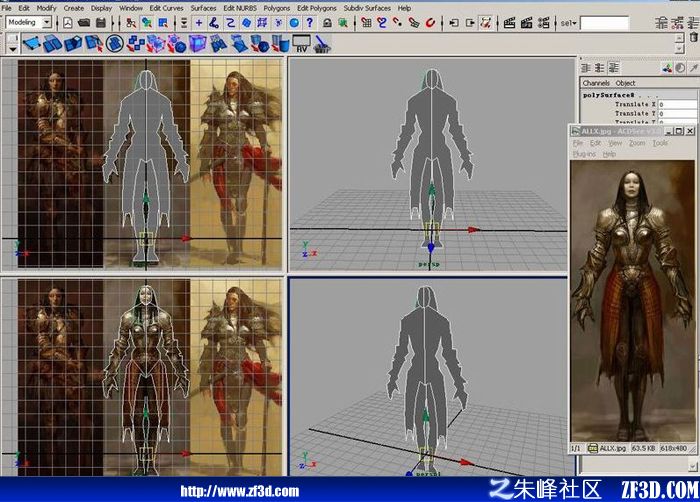700x502 pixels.
Task: Select by component type mode icon
Action: click(x=163, y=23)
